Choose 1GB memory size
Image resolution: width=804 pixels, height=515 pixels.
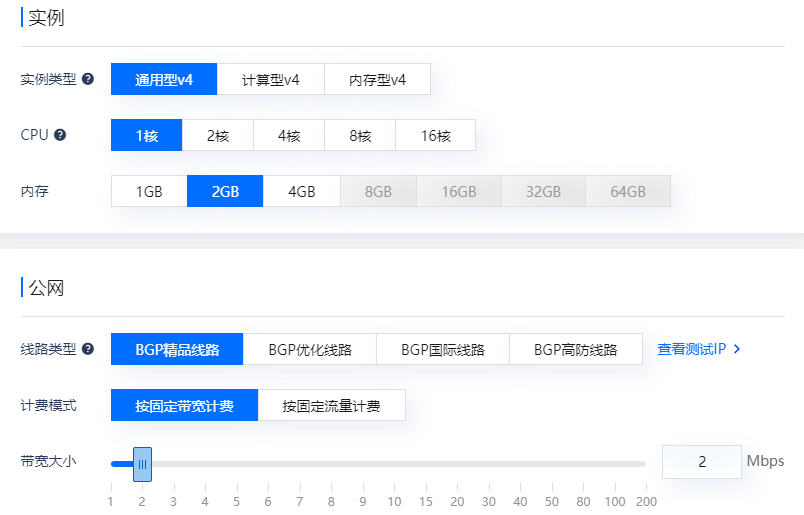149,192
